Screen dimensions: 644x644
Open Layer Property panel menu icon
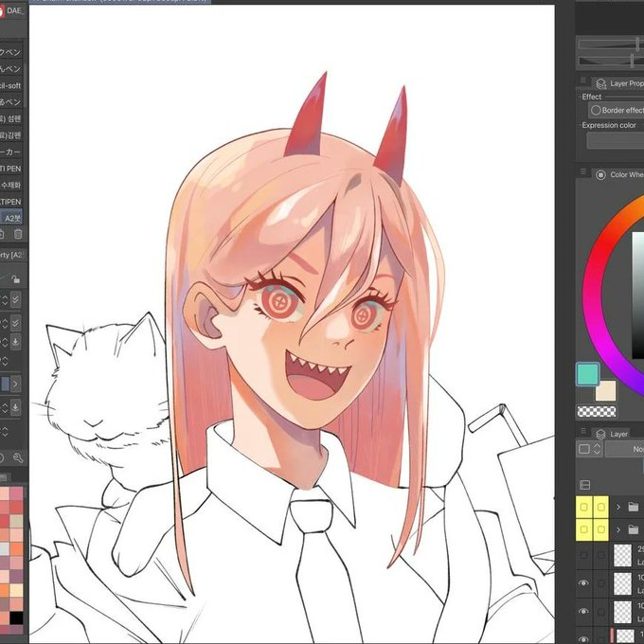point(582,80)
